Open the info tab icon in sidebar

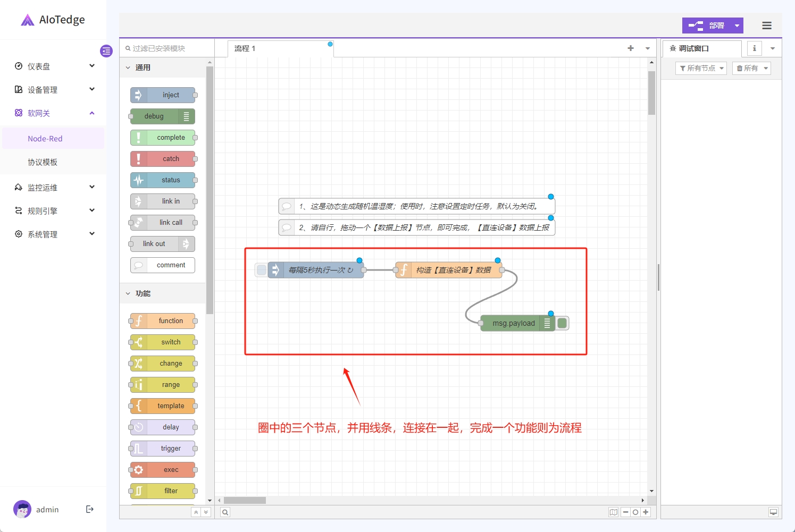tap(754, 48)
